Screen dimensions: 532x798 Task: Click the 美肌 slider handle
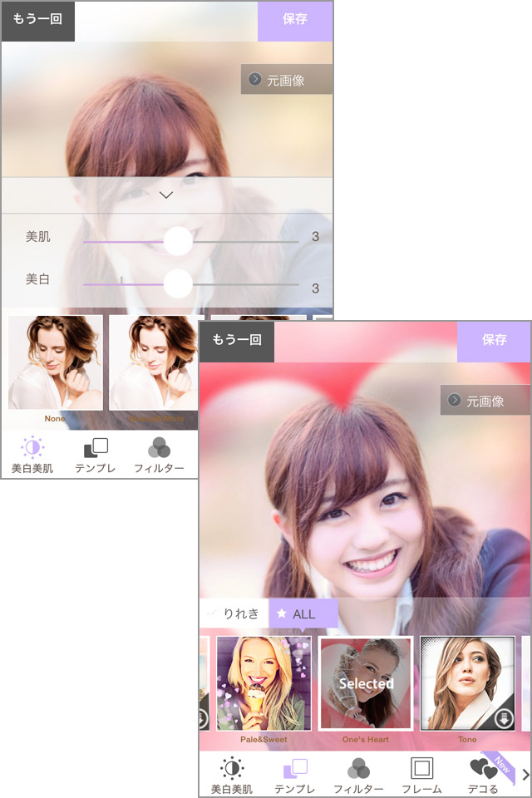[x=178, y=241]
